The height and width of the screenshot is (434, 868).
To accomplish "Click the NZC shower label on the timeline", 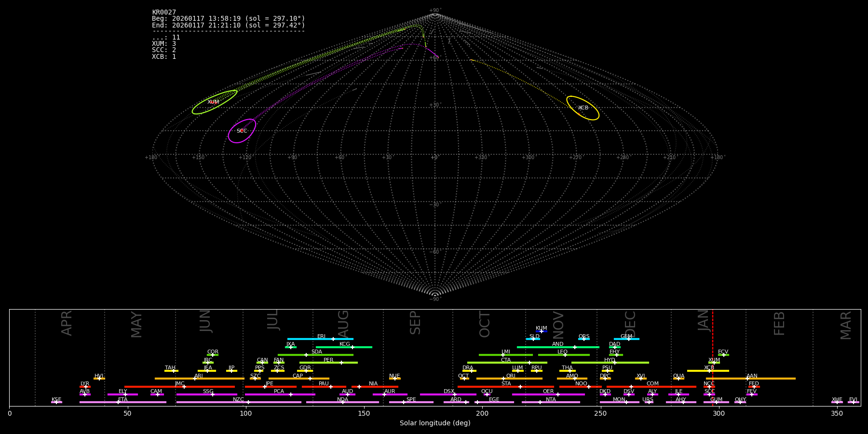I will pos(238,400).
